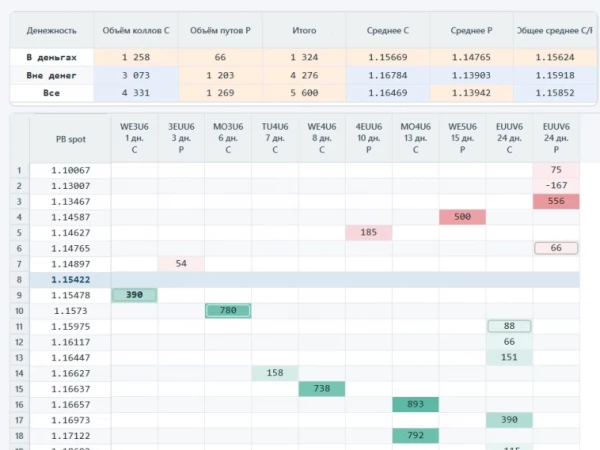
Task: Click the outlined cell 88
Action: tap(509, 326)
